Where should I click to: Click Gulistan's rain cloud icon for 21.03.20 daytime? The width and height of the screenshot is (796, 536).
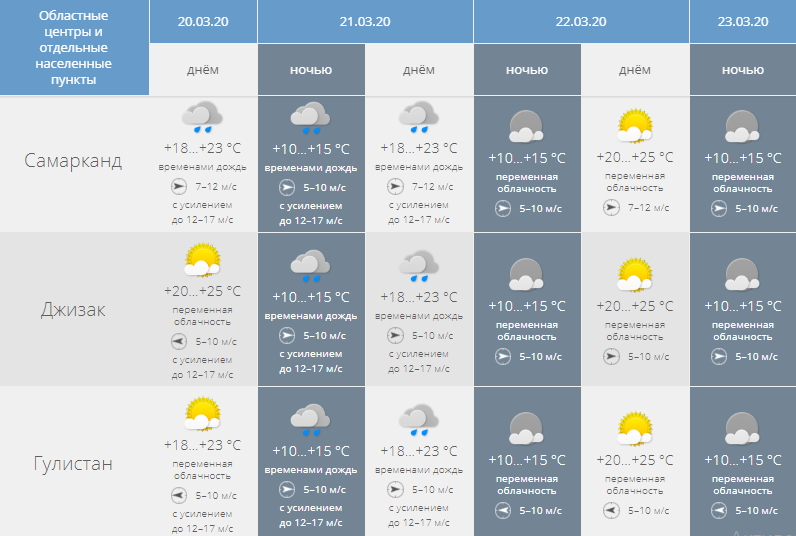point(418,418)
